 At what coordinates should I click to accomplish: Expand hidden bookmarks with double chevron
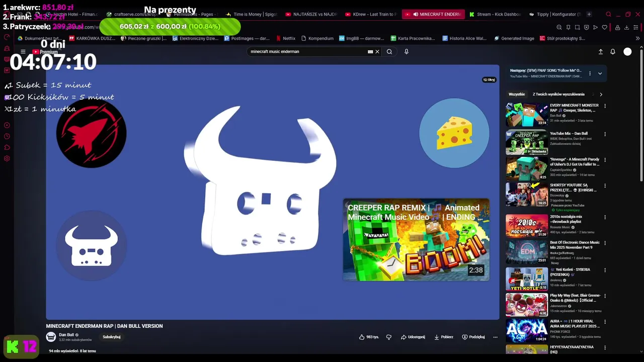coord(638,38)
